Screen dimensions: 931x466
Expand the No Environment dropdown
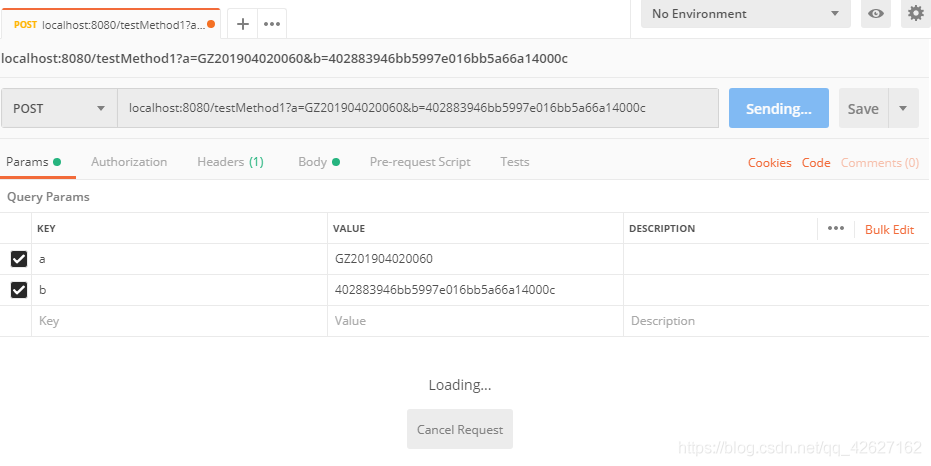click(745, 14)
